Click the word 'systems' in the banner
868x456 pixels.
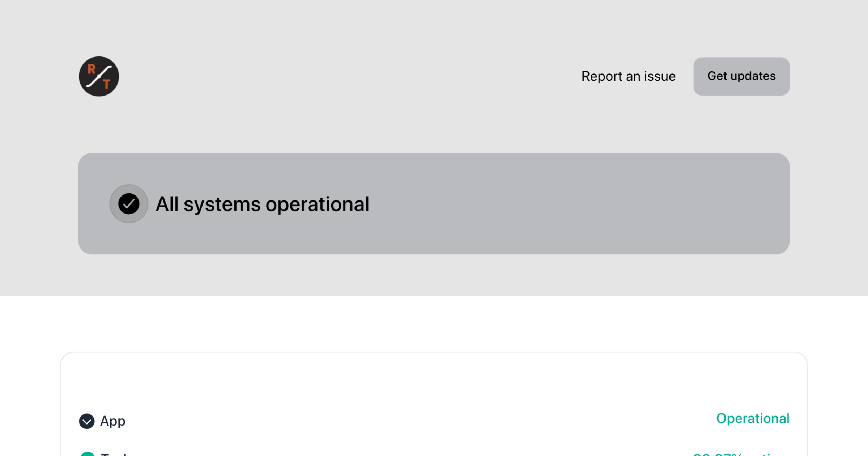222,204
